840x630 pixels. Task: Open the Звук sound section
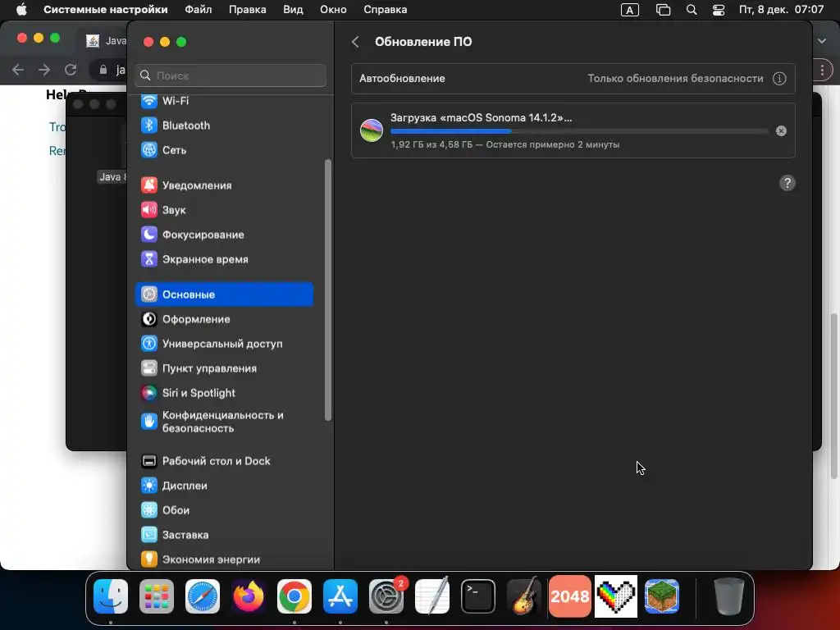click(224, 210)
